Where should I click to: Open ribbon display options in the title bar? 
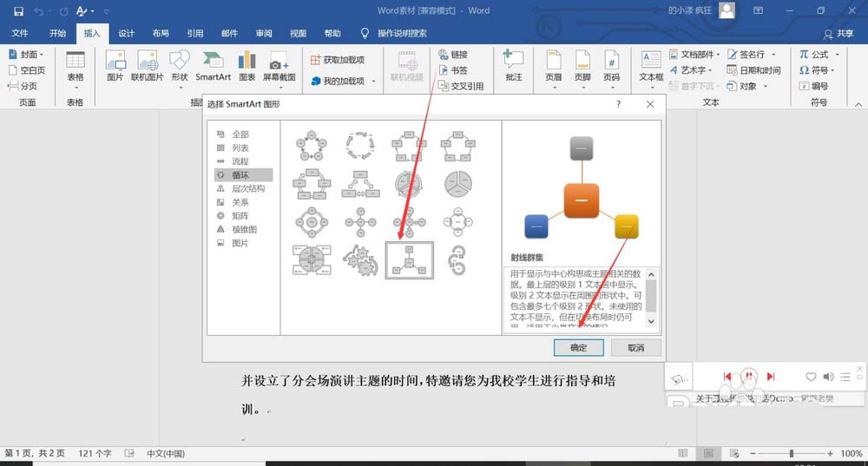tap(759, 10)
